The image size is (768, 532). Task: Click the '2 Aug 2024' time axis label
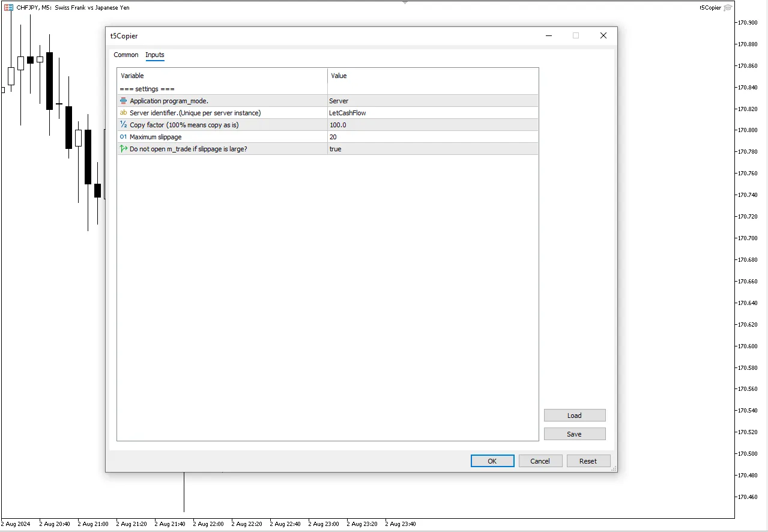click(16, 524)
